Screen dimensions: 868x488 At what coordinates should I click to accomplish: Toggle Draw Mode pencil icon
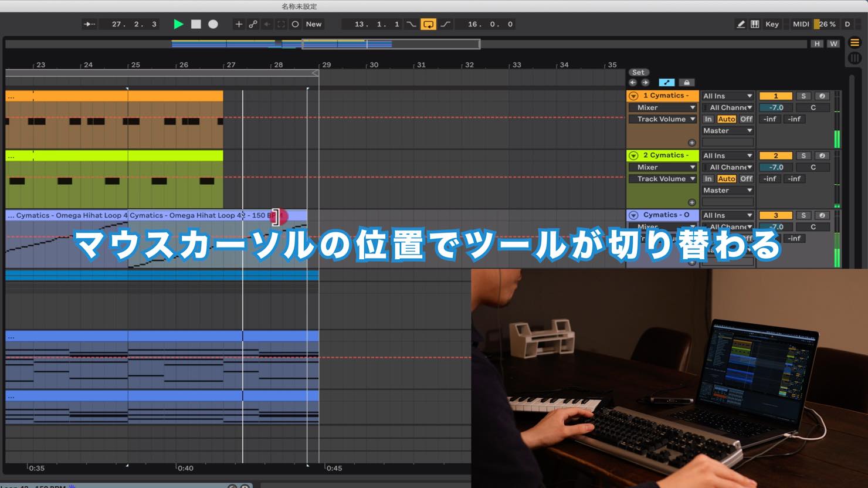741,24
